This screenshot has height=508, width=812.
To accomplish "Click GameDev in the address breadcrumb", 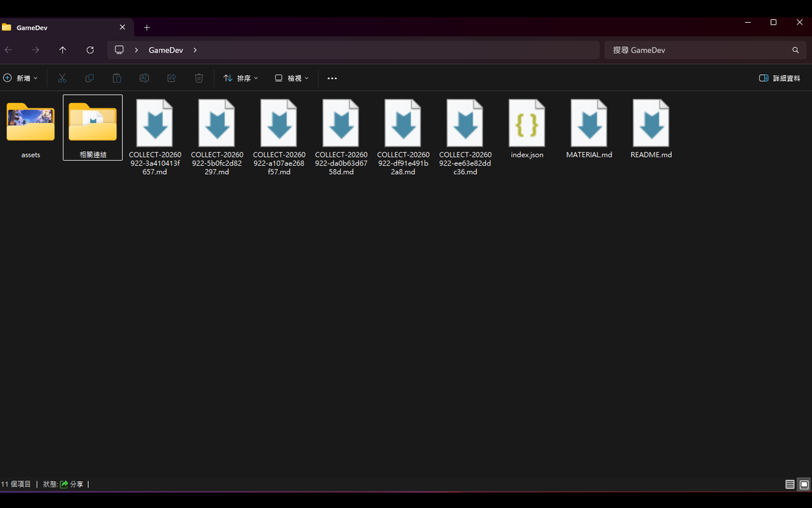I will [x=166, y=50].
